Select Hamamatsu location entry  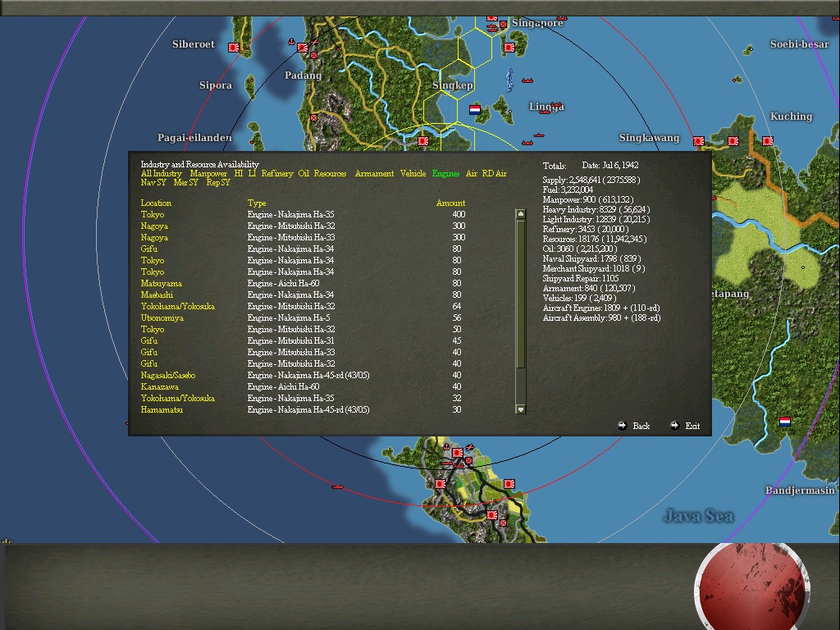tap(162, 410)
